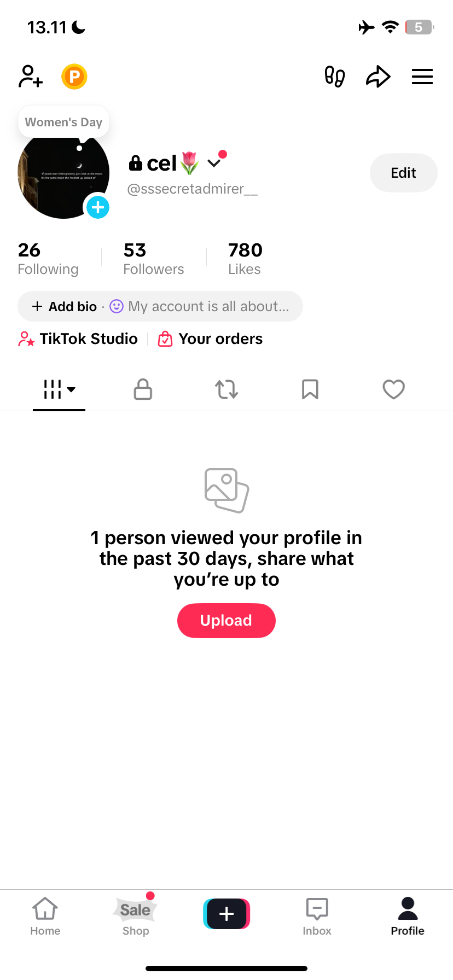Expand the account switcher chevron
This screenshot has height=980, width=453.
pyautogui.click(x=214, y=162)
